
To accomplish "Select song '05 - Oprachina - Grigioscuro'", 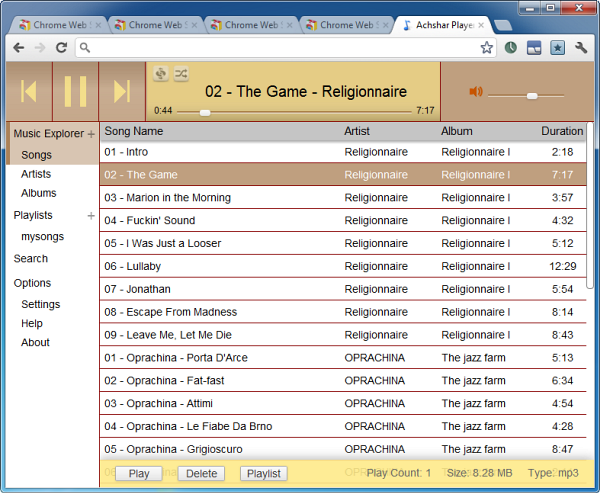I will [343, 449].
